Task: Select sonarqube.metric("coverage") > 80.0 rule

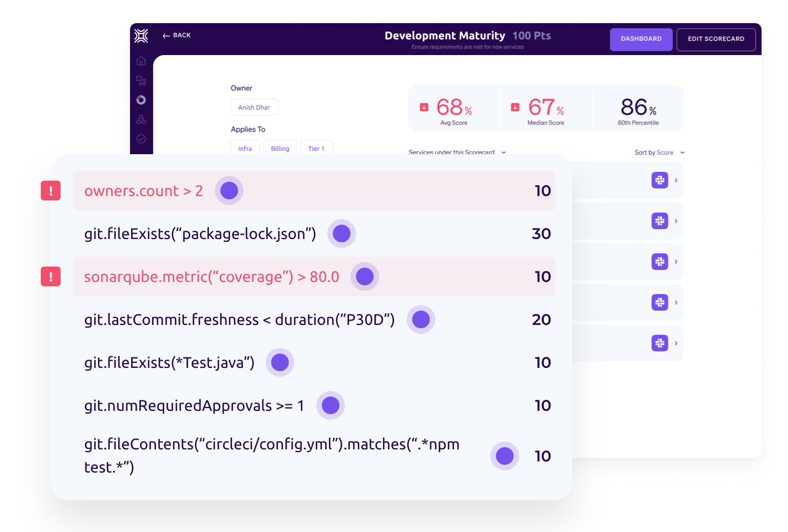Action: tap(212, 276)
